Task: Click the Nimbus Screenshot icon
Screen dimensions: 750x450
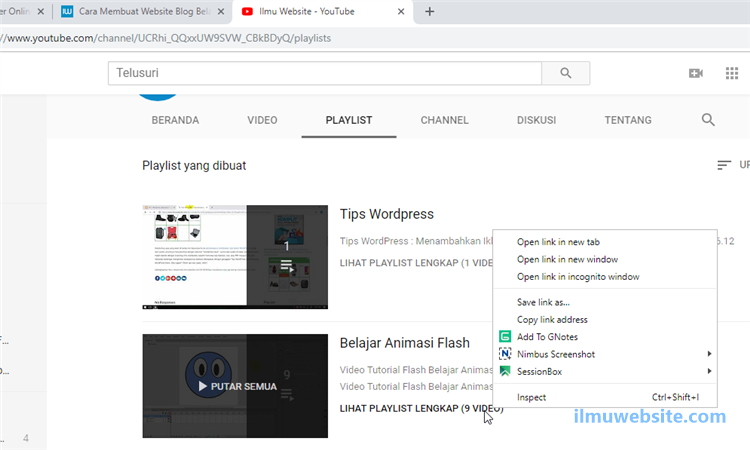Action: [505, 354]
